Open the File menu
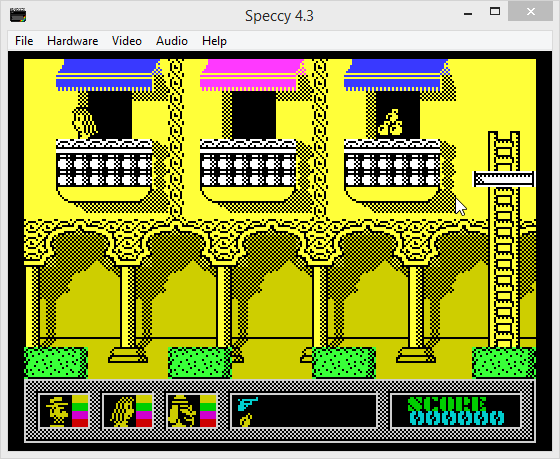560x459 pixels. [x=24, y=41]
